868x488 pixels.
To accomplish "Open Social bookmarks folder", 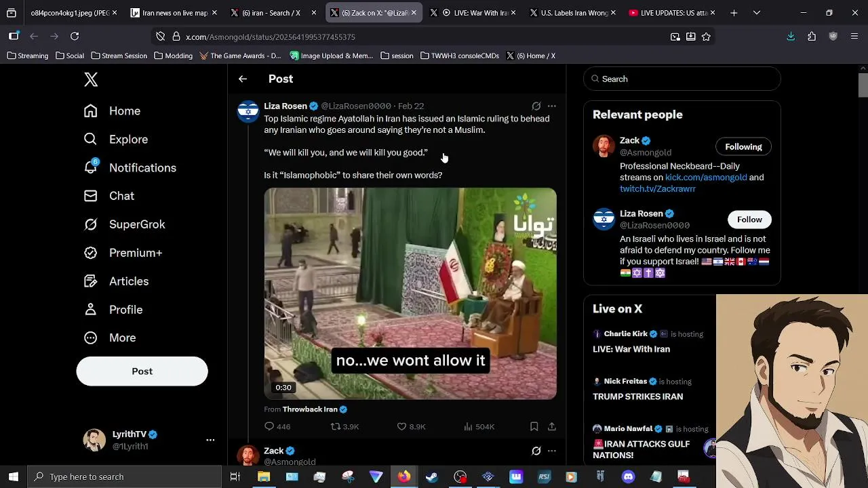I will coord(70,56).
